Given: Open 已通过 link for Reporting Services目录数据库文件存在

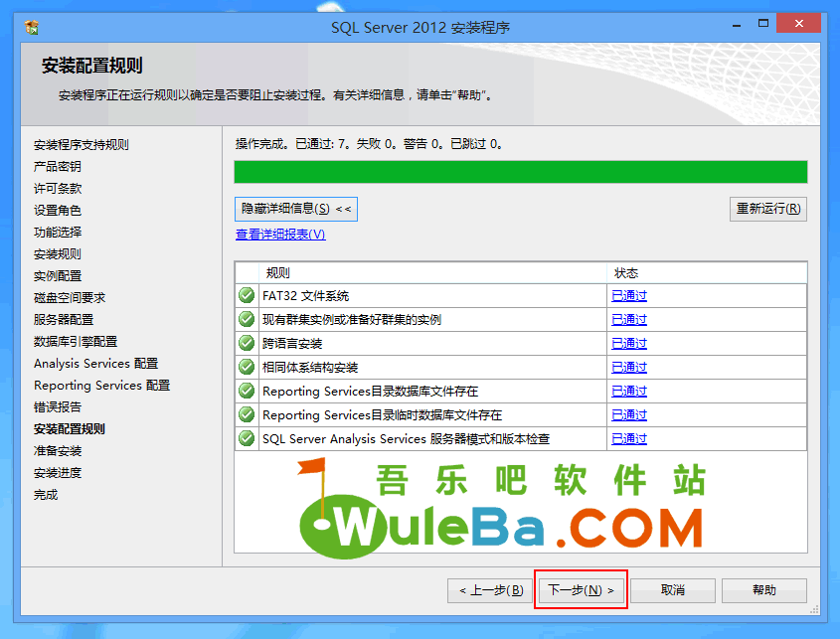Looking at the screenshot, I should pyautogui.click(x=629, y=391).
